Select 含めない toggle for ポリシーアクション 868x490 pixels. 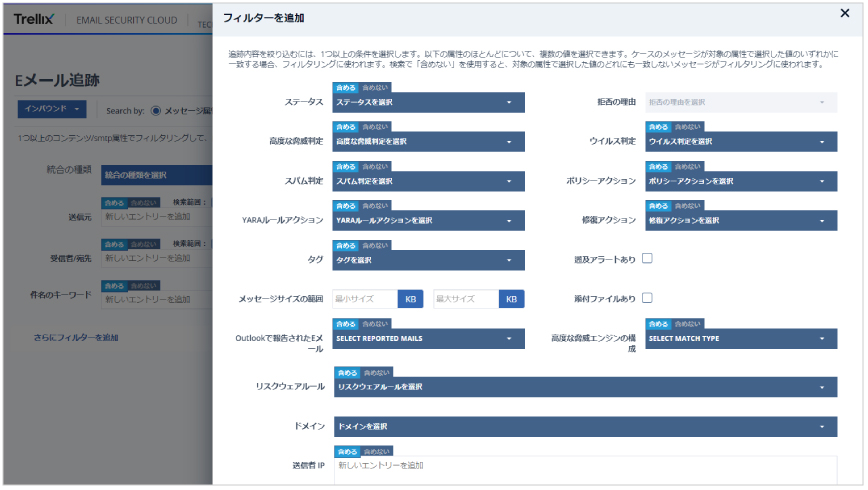click(x=688, y=167)
